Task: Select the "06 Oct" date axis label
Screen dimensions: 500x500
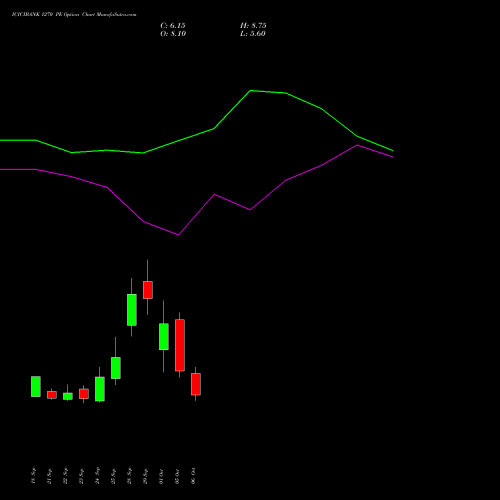Action: (193, 476)
